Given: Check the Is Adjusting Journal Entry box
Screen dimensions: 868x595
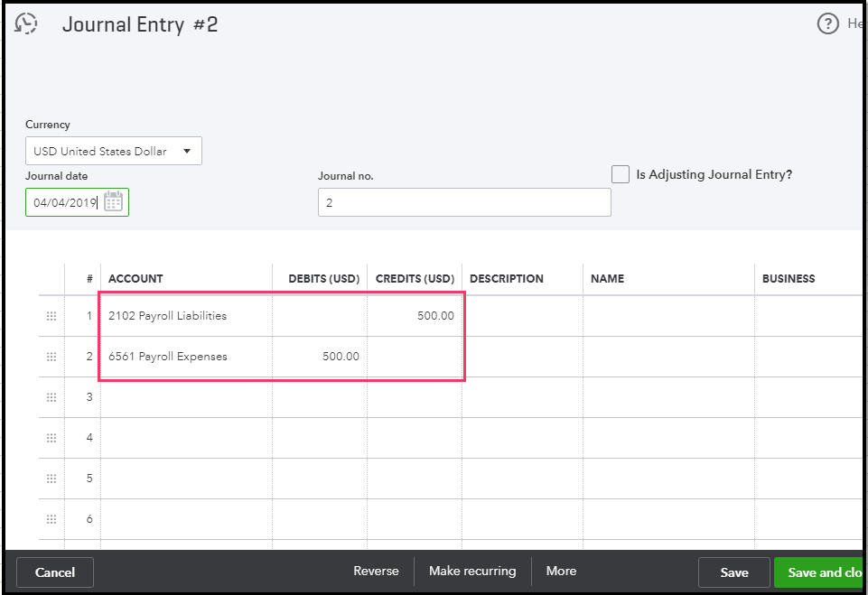Looking at the screenshot, I should point(620,174).
